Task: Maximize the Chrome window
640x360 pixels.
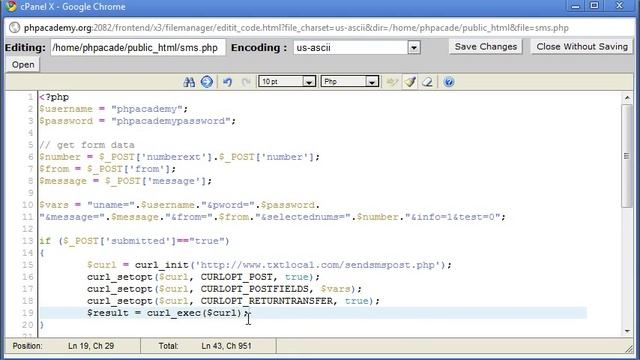Action: pyautogui.click(x=594, y=6)
